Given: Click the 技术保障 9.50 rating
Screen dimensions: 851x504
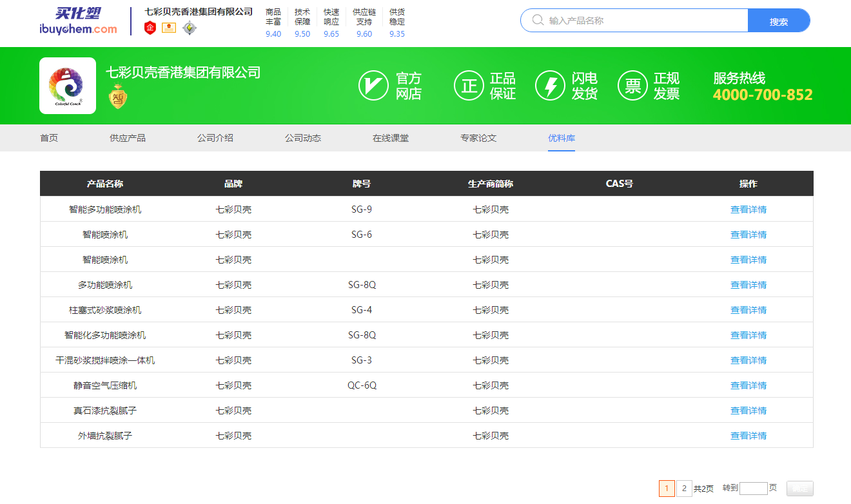Looking at the screenshot, I should (x=302, y=23).
